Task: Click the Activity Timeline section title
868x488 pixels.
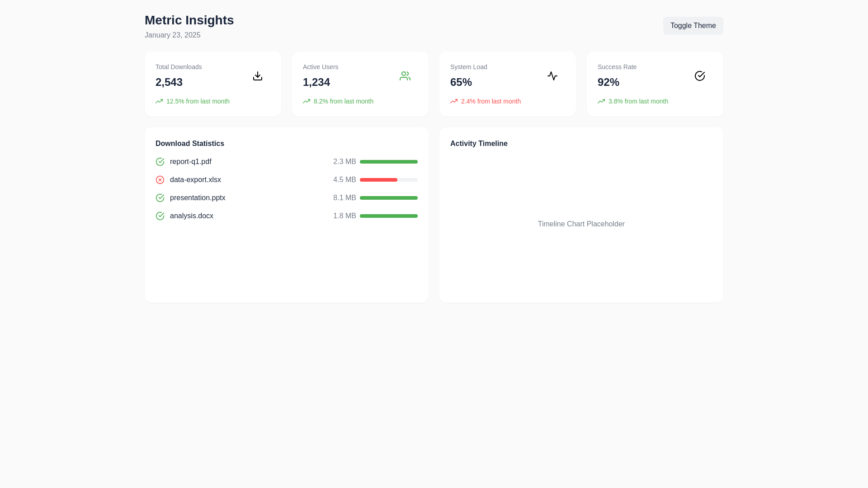Action: coord(478,143)
